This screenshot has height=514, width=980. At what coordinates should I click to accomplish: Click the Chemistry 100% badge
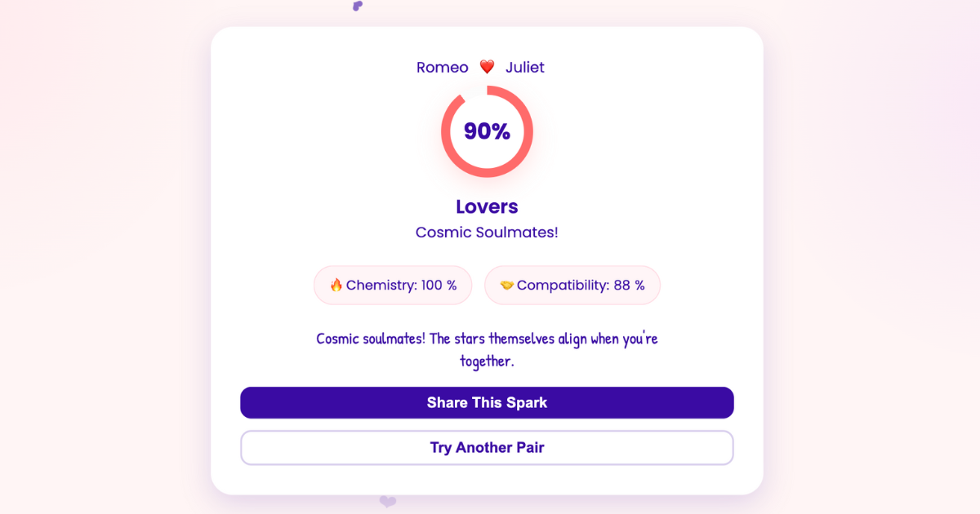(393, 285)
